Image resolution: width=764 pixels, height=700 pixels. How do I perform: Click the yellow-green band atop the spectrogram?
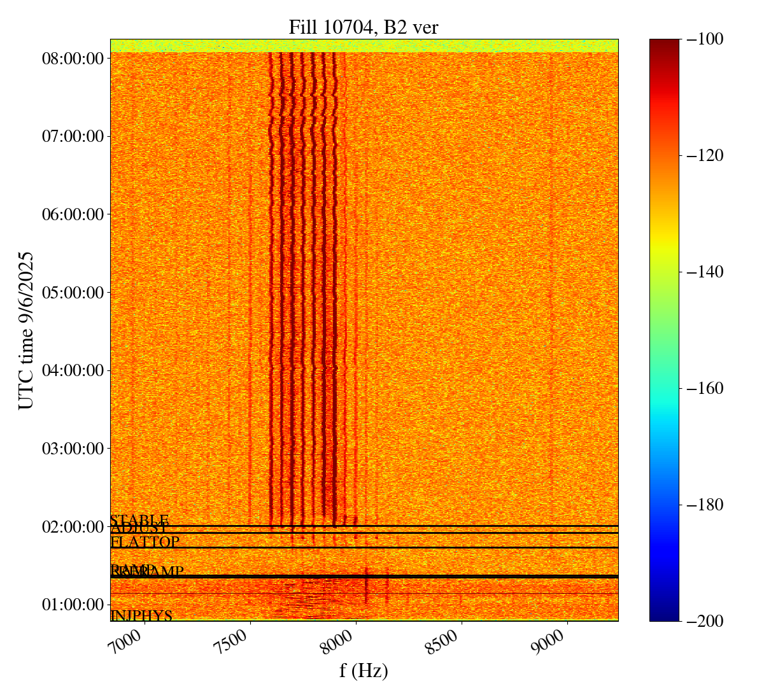click(364, 45)
